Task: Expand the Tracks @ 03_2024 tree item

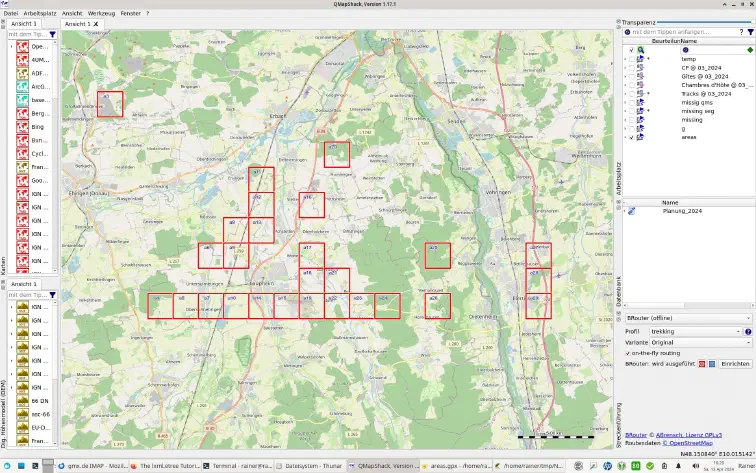Action: [625, 94]
